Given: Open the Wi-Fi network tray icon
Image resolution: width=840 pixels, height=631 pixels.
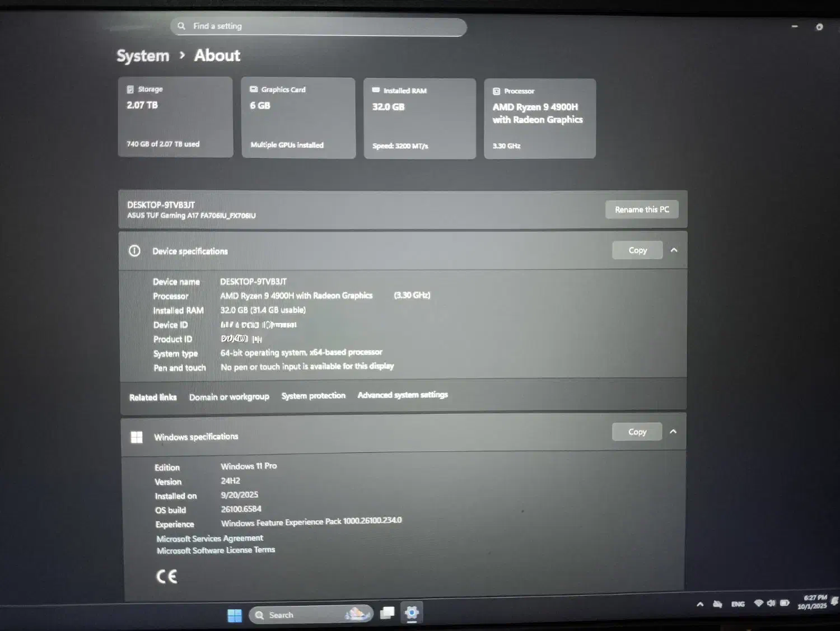Looking at the screenshot, I should pyautogui.click(x=759, y=603).
